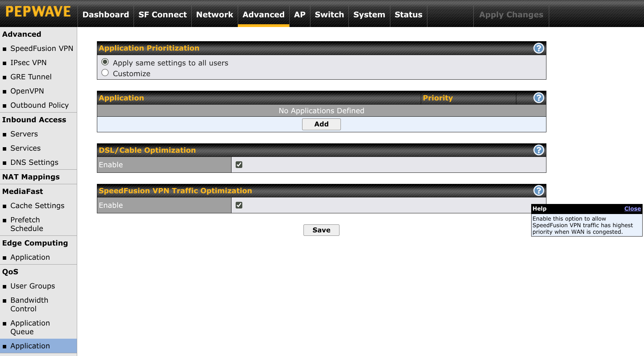This screenshot has height=356, width=644.
Task: Open Bandwidth Control under QoS
Action: (x=29, y=304)
